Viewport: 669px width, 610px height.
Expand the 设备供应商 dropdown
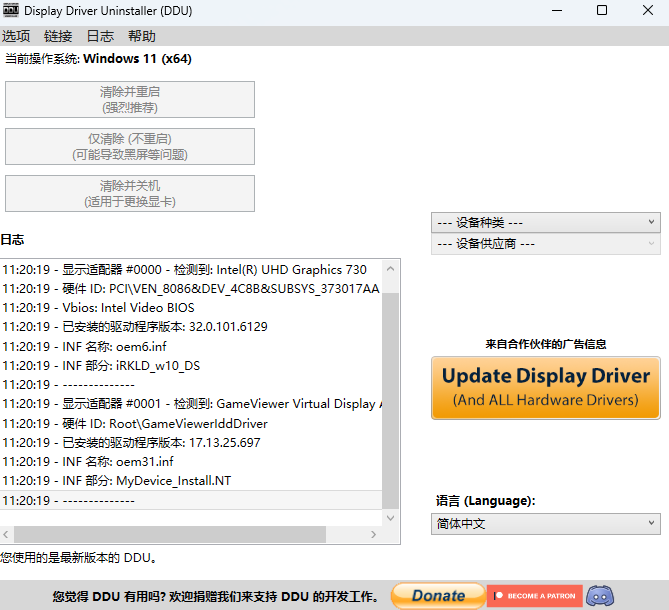545,243
